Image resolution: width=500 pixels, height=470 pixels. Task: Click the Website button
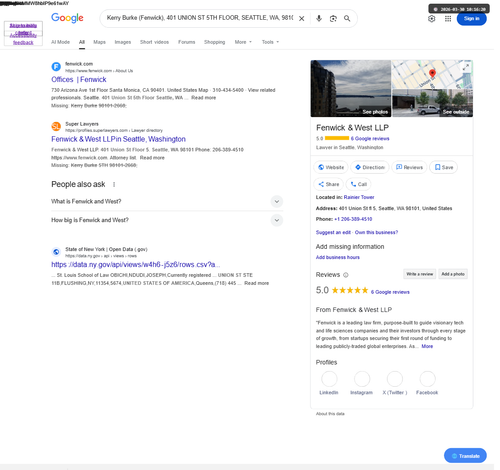click(x=331, y=167)
